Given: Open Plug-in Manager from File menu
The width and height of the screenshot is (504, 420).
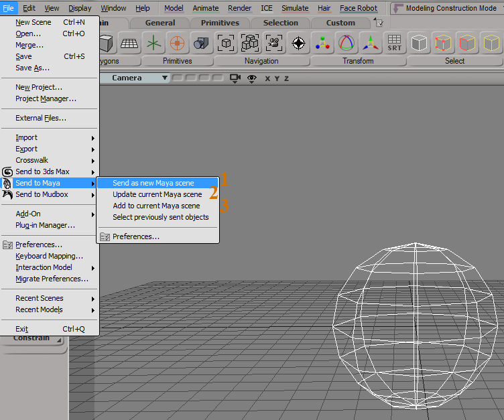Looking at the screenshot, I should click(50, 226).
